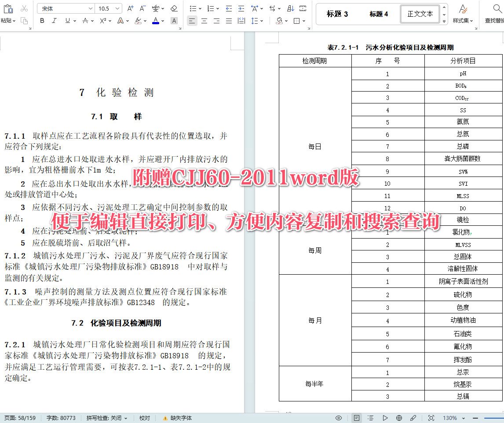Screen dimensions: 504x423
Task: Toggle bold formatting
Action: coord(42,21)
